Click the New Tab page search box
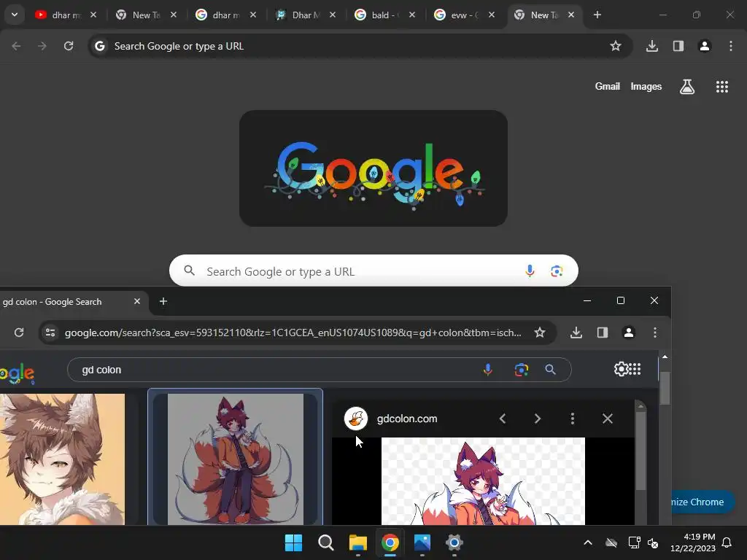 click(373, 271)
